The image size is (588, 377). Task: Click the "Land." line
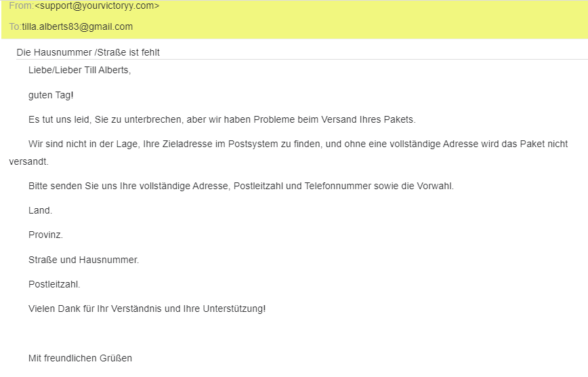(40, 211)
